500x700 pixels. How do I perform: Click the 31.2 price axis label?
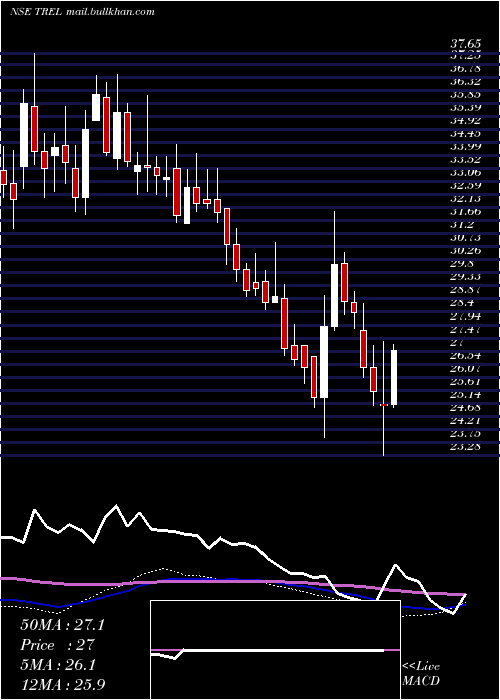[x=462, y=224]
